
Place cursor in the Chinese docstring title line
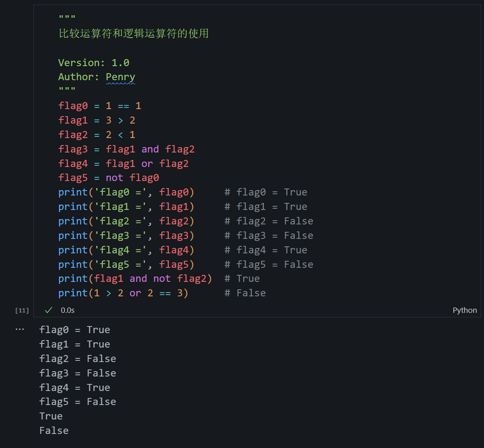point(133,33)
